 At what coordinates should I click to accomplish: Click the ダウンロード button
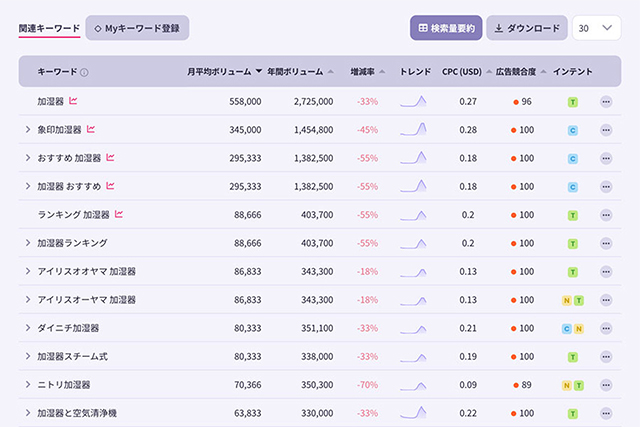click(x=527, y=28)
